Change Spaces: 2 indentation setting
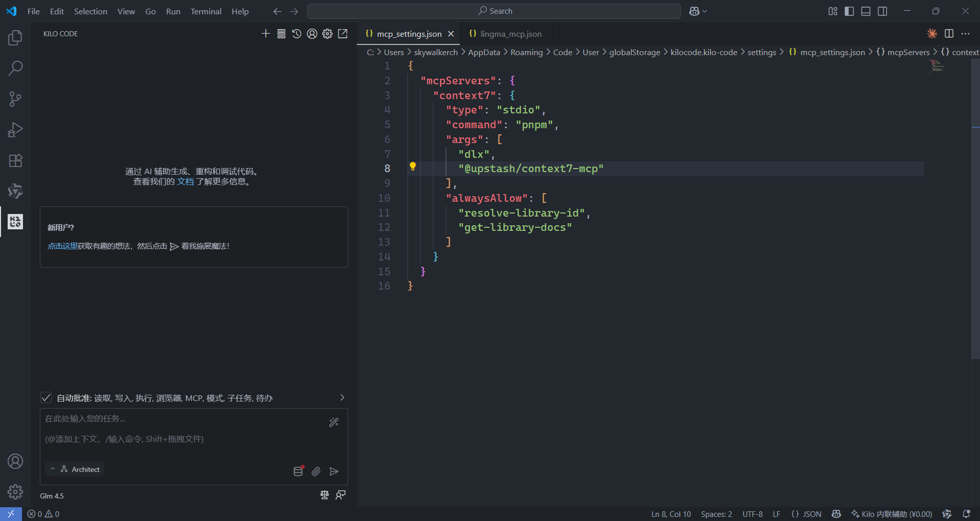The height and width of the screenshot is (521, 980). click(x=716, y=514)
